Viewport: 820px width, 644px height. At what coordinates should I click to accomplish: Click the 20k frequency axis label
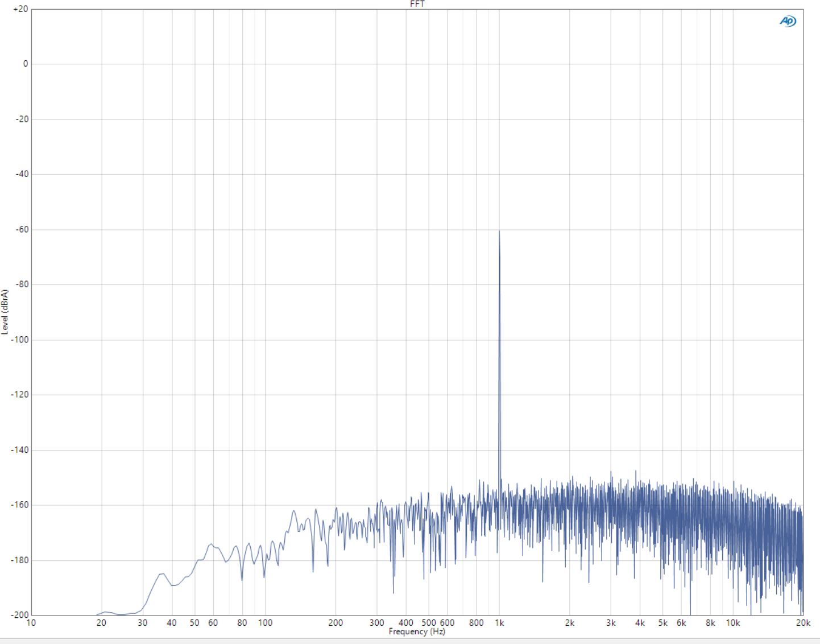(x=803, y=623)
